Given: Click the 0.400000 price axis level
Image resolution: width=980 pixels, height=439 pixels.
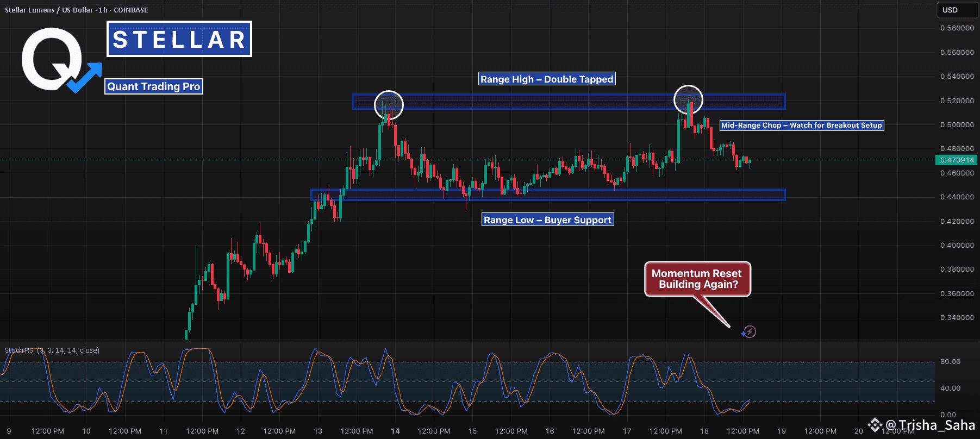Looking at the screenshot, I should coord(957,246).
